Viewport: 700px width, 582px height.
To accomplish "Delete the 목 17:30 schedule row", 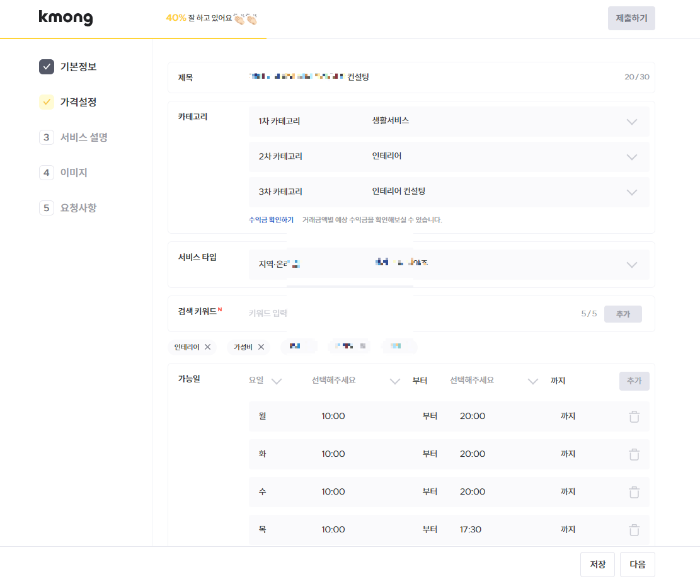I will pyautogui.click(x=634, y=530).
